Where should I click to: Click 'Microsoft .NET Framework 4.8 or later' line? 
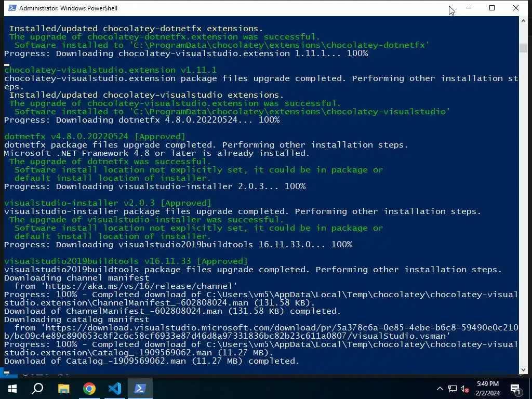pos(157,153)
